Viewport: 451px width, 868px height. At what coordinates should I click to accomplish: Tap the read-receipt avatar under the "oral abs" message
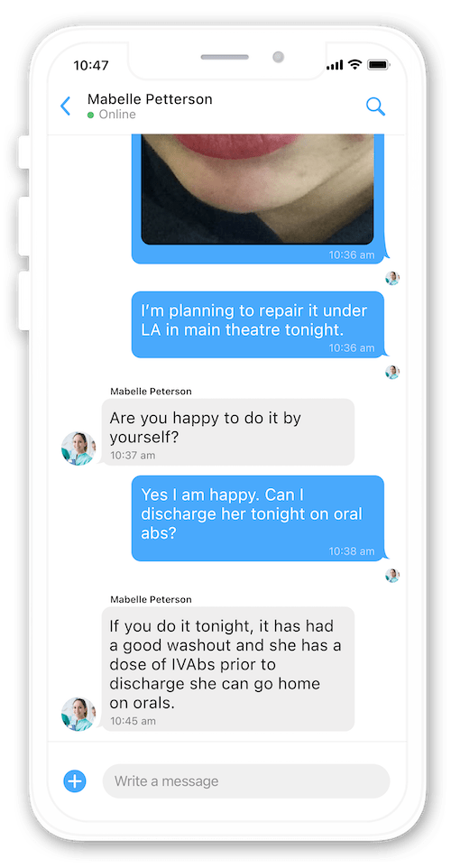tap(392, 576)
